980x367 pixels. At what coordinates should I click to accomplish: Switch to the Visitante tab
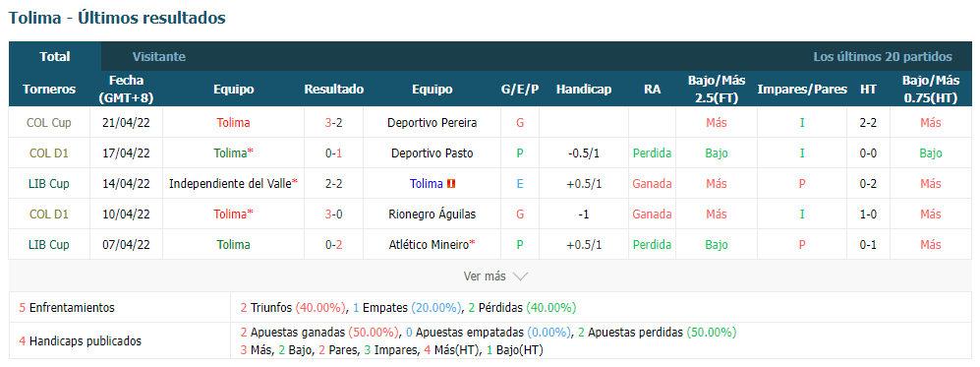point(159,57)
